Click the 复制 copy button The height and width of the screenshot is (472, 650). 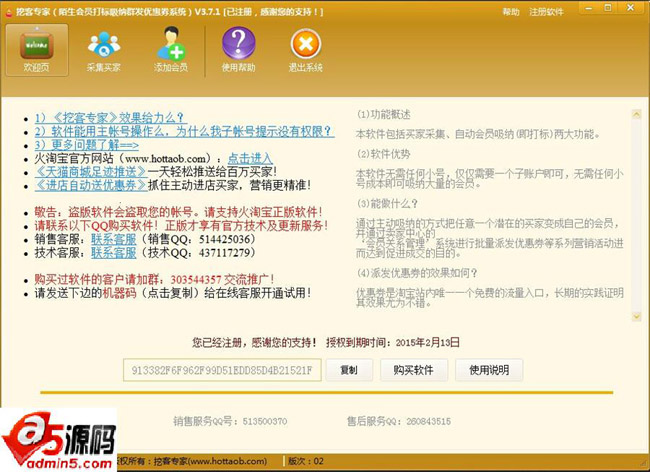(349, 370)
